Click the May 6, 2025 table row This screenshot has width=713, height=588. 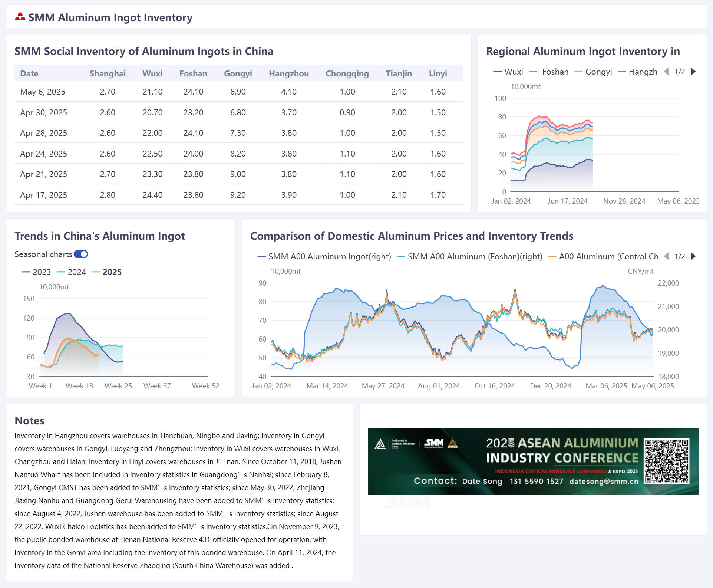(x=238, y=92)
